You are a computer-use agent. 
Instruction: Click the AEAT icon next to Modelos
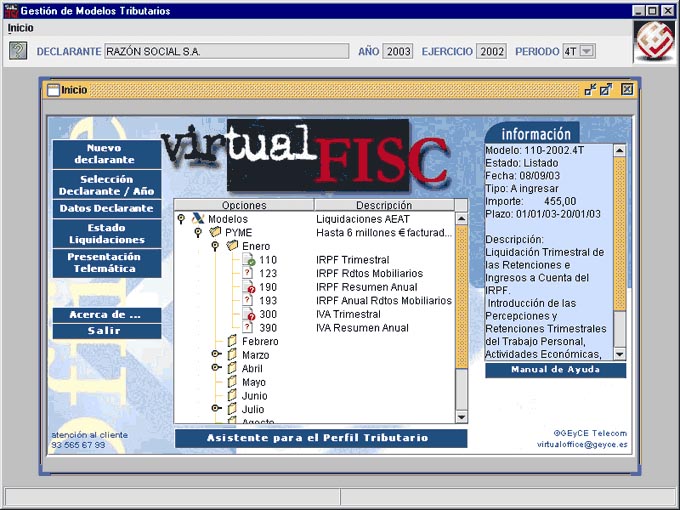[198, 219]
